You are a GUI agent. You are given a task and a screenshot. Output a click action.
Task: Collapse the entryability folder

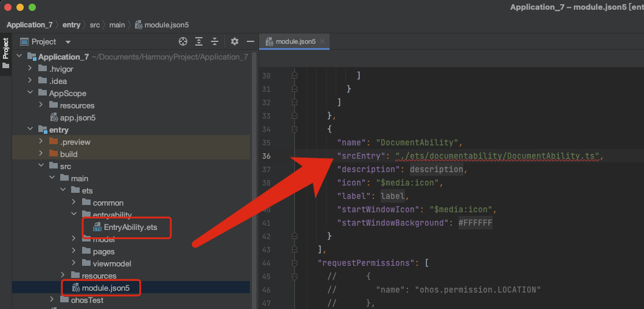74,214
